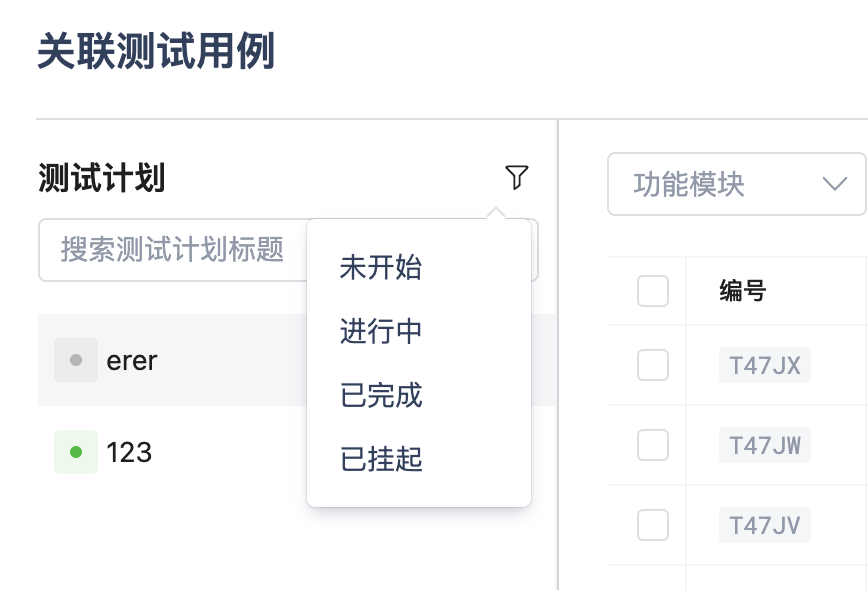Click the T47JV case number tag
This screenshot has height=590, width=868.
(765, 524)
